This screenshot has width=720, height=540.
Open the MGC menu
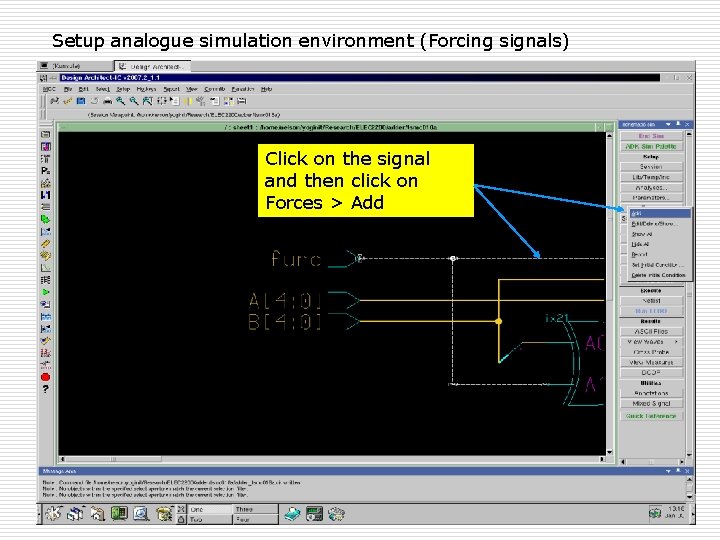pos(49,89)
